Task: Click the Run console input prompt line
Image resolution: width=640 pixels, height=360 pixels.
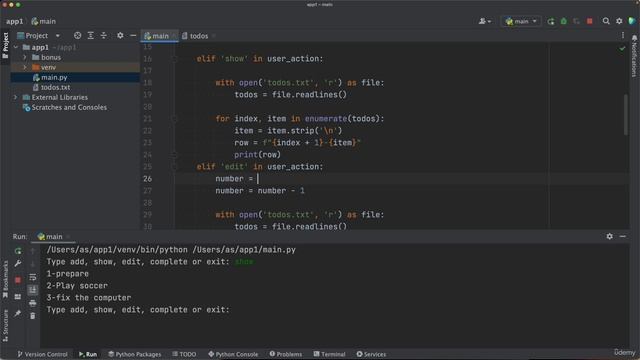Action: (x=138, y=310)
